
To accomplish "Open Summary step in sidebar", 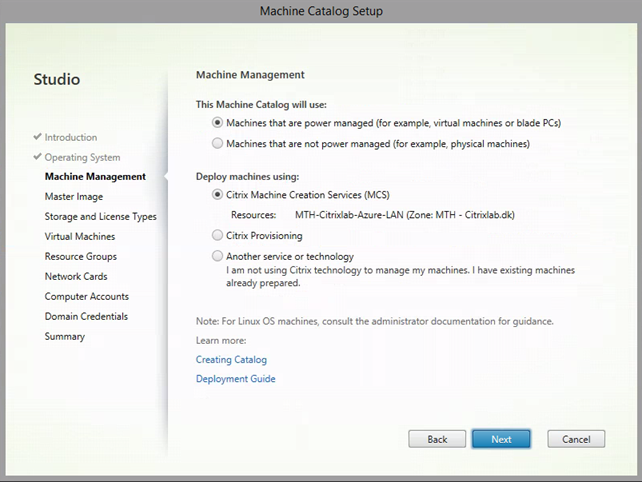I will point(65,336).
